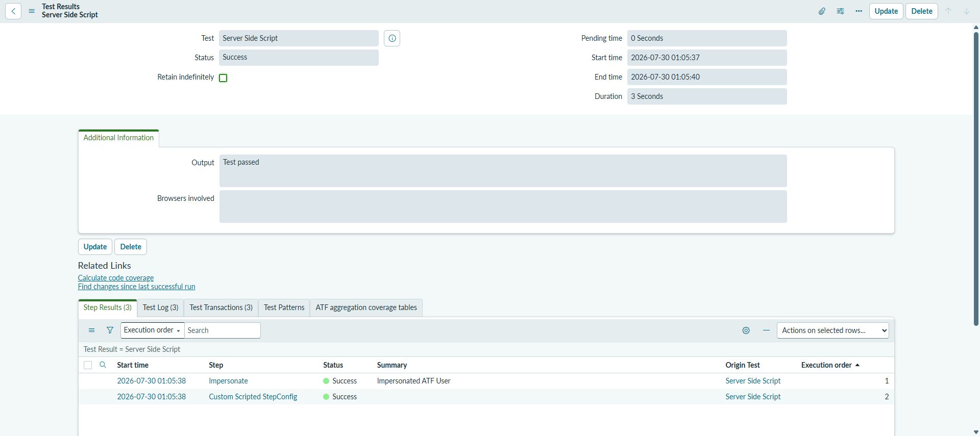Click the page vertical scrollbar

coord(976,178)
